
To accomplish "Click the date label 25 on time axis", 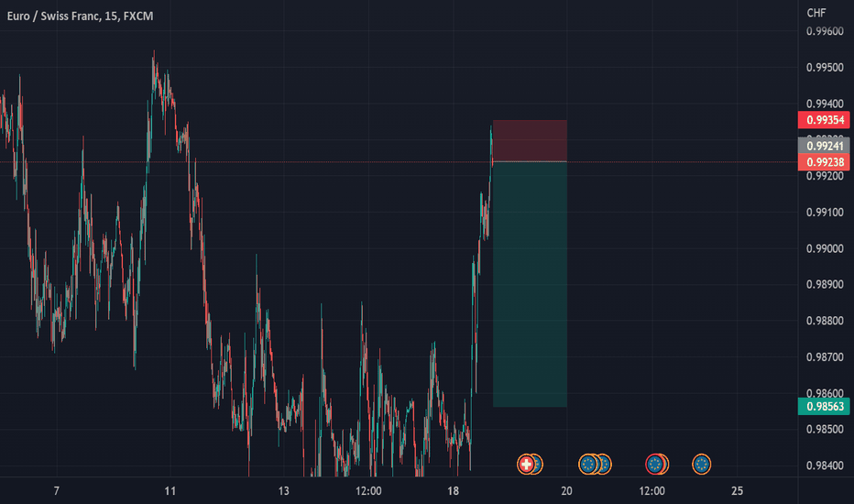I will 737,491.
